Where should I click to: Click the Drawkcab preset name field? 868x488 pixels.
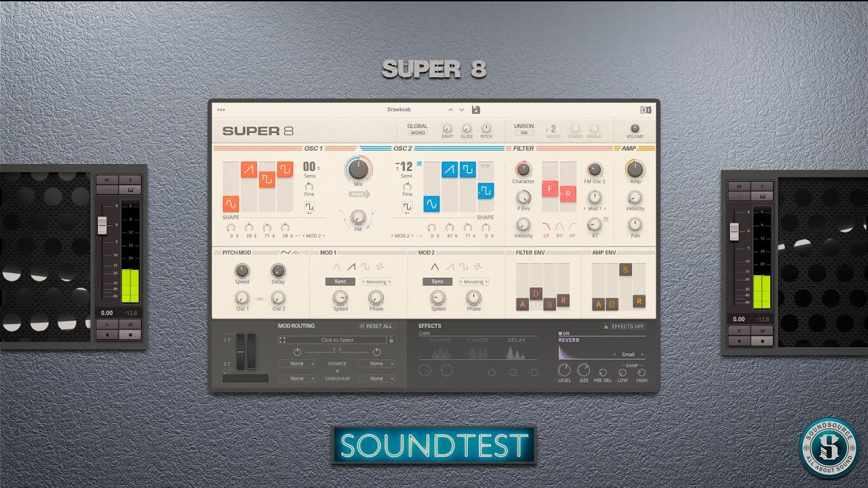(x=399, y=110)
